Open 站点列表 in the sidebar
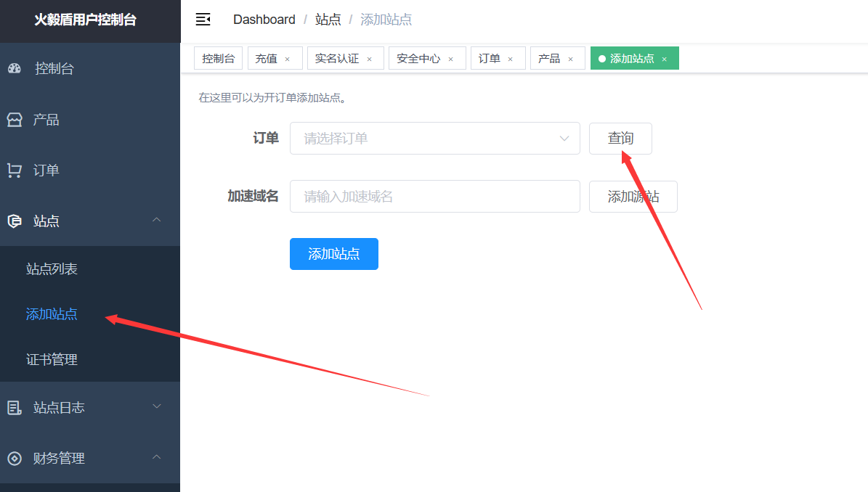The image size is (868, 492). (52, 269)
